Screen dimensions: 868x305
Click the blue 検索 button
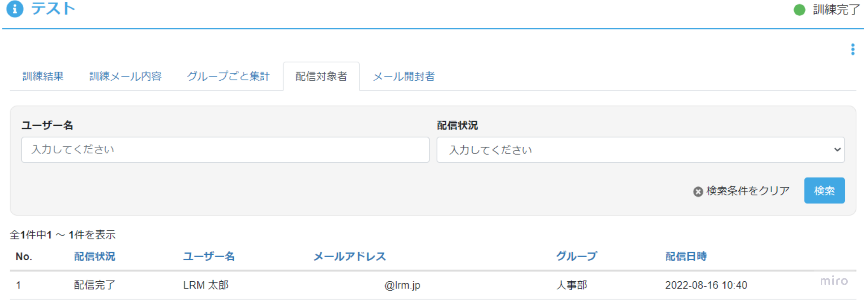pyautogui.click(x=824, y=190)
